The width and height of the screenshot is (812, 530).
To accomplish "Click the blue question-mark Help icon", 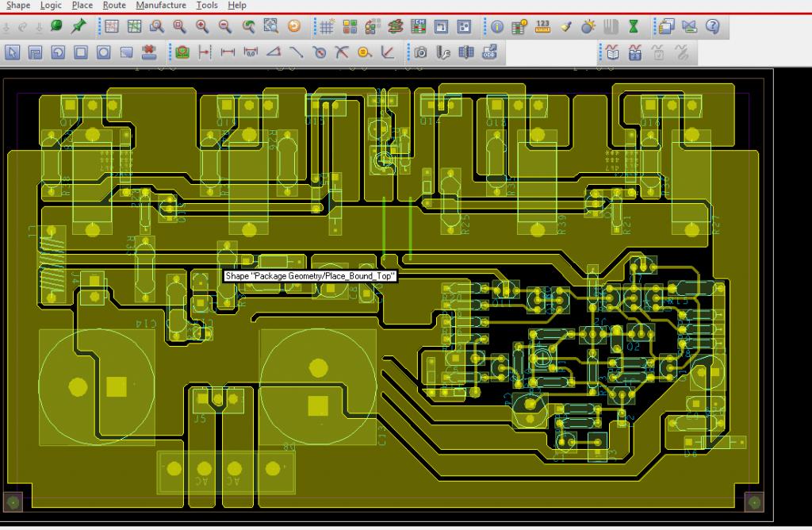I will pos(713,26).
